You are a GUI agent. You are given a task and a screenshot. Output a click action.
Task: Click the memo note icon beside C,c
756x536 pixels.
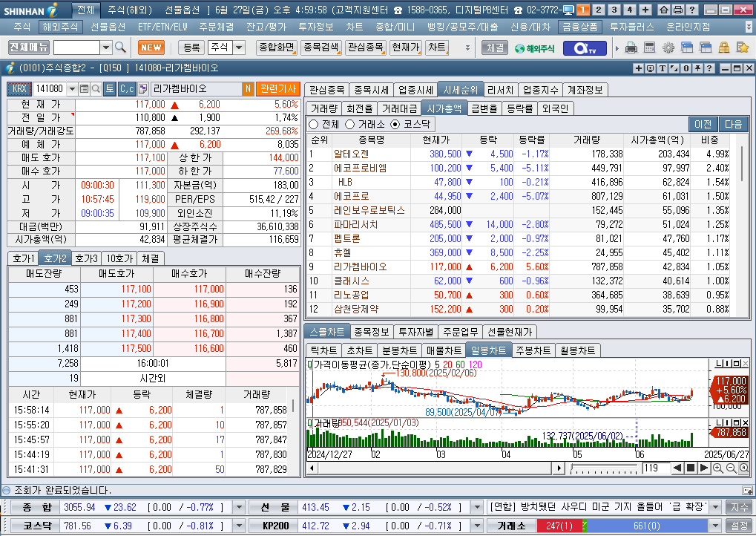pos(142,89)
